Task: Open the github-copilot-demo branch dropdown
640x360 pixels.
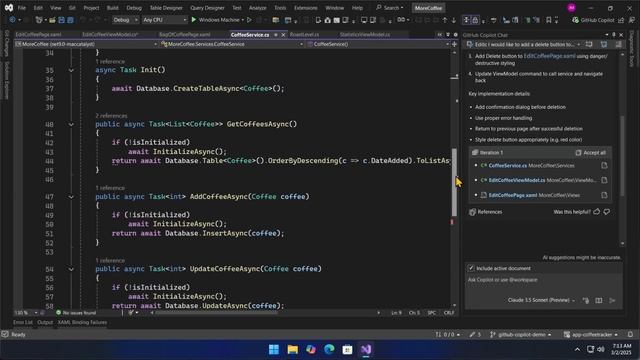Action: point(521,334)
